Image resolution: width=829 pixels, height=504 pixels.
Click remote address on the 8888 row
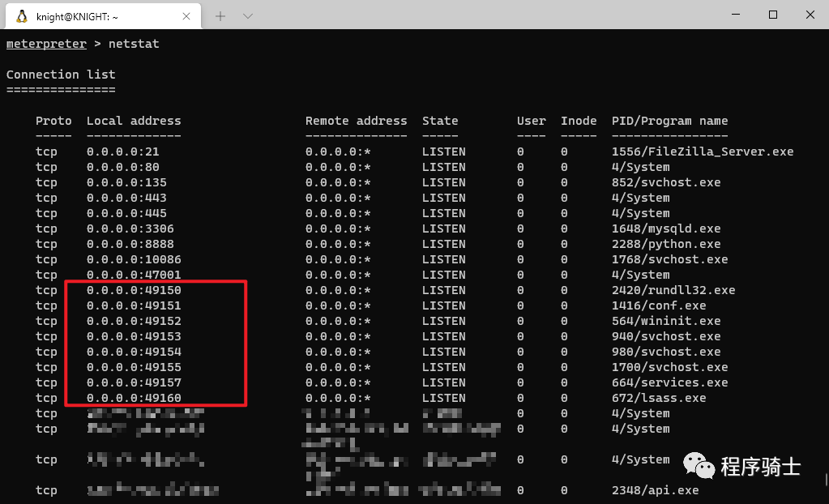tap(338, 244)
